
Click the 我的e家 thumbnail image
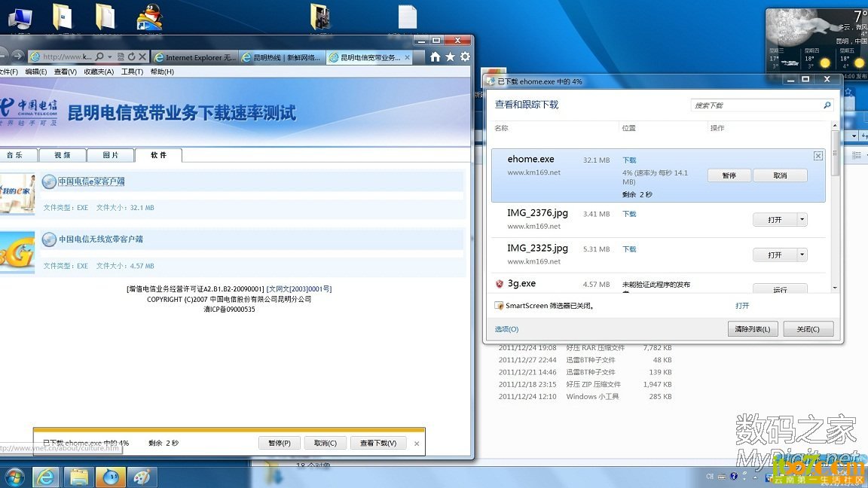point(17,194)
